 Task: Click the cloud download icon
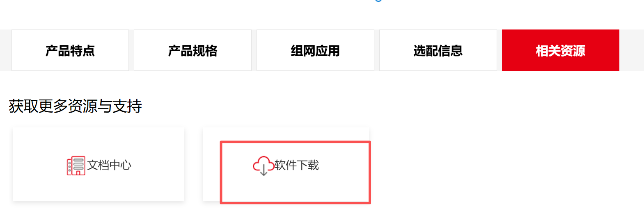[263, 165]
